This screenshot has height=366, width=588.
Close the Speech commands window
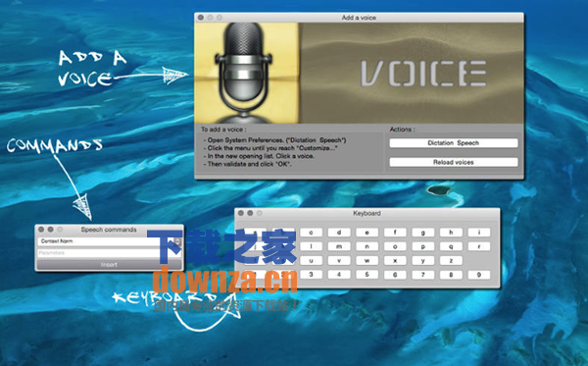(41, 229)
